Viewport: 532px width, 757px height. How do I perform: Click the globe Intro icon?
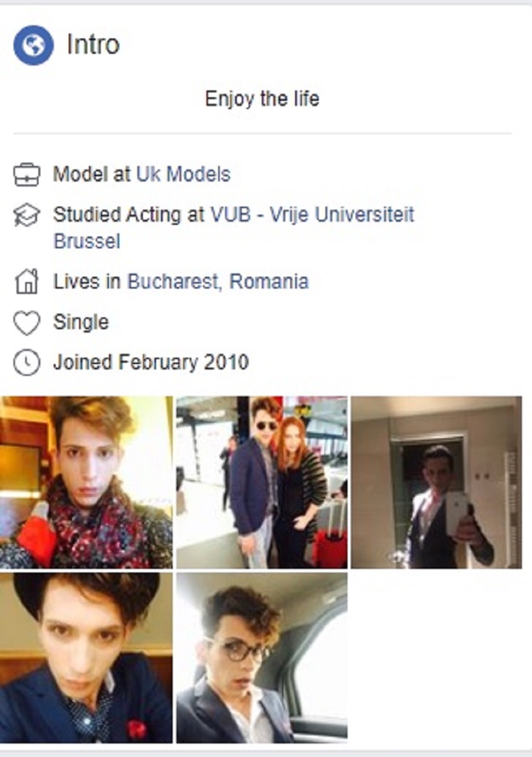pos(33,45)
